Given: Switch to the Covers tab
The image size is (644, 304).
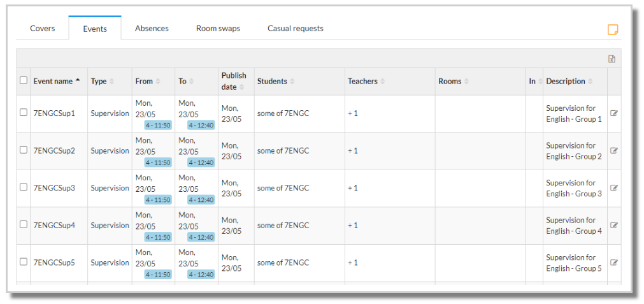Looking at the screenshot, I should (42, 28).
